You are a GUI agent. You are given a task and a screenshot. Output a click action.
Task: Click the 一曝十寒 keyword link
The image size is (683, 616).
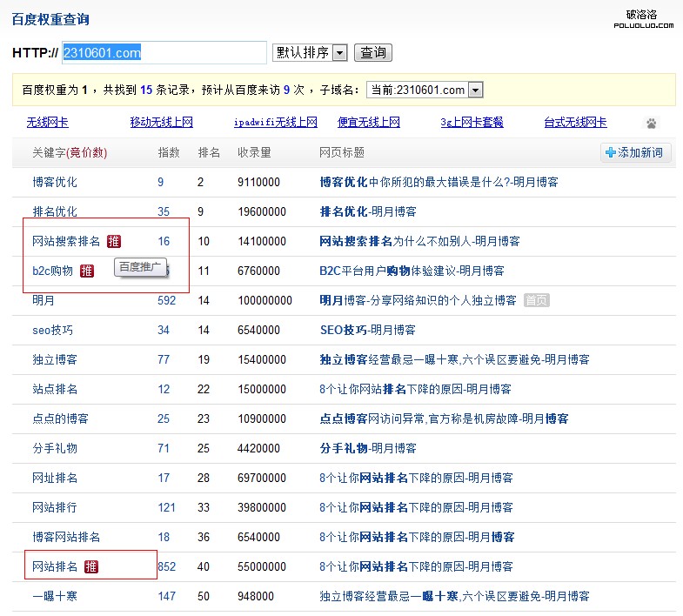tap(55, 596)
